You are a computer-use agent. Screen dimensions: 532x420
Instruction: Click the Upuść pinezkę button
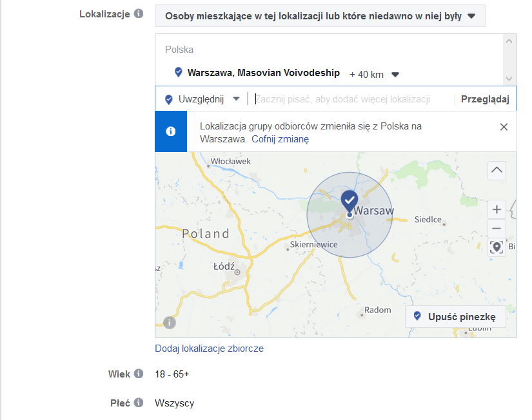pos(455,316)
